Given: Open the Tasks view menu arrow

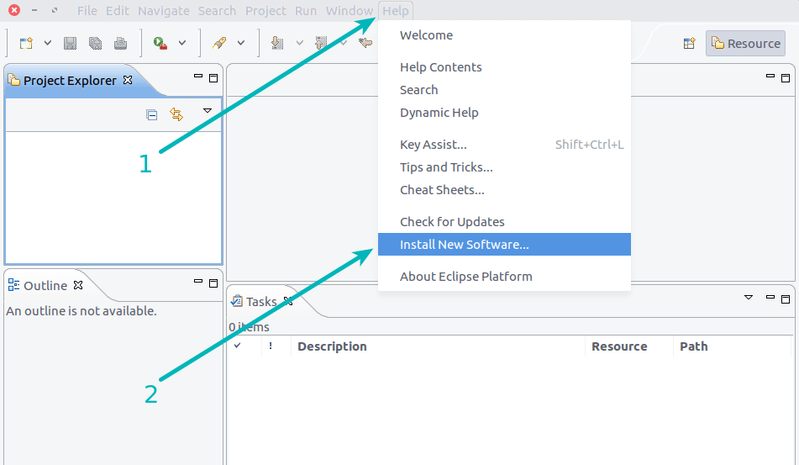Looking at the screenshot, I should 748,298.
